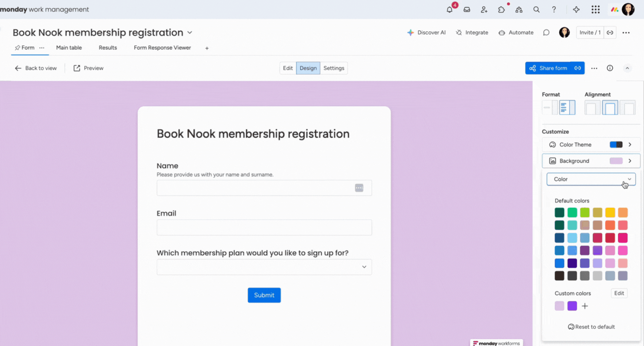
Task: Open the notifications bell
Action: (x=449, y=10)
